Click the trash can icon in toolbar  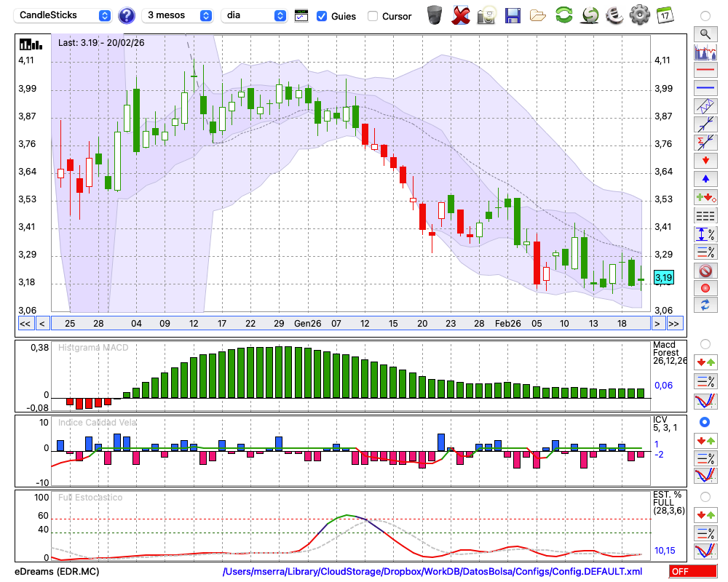click(x=435, y=15)
